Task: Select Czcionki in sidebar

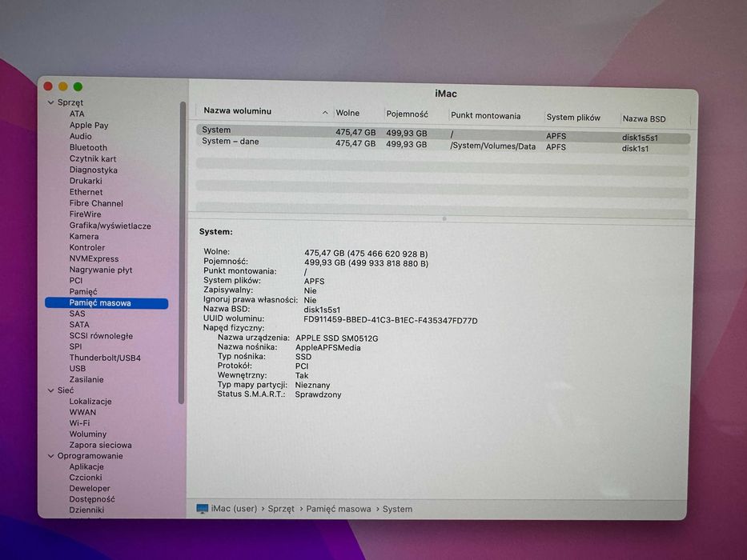Action: click(86, 478)
